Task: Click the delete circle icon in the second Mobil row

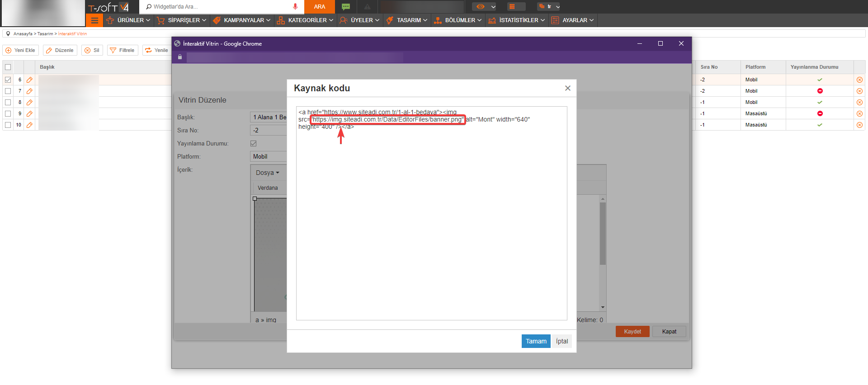Action: pyautogui.click(x=859, y=91)
